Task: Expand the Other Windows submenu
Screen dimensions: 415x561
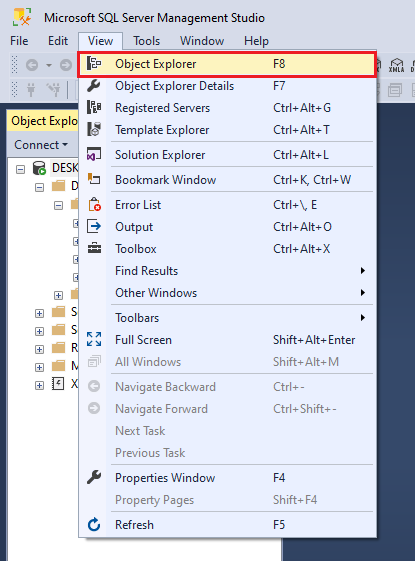Action: pyautogui.click(x=227, y=292)
